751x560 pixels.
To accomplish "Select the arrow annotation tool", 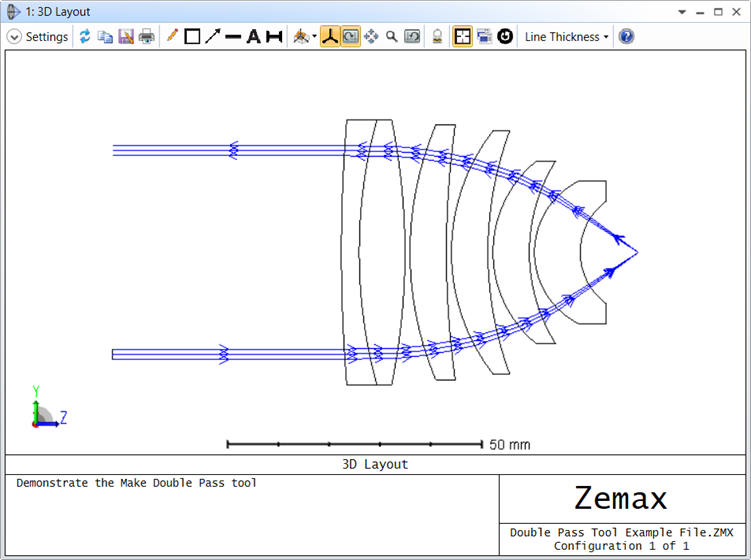I will (x=213, y=36).
